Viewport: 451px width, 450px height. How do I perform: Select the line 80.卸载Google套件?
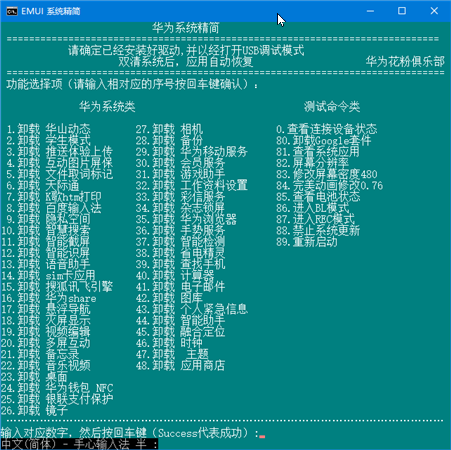pyautogui.click(x=324, y=140)
